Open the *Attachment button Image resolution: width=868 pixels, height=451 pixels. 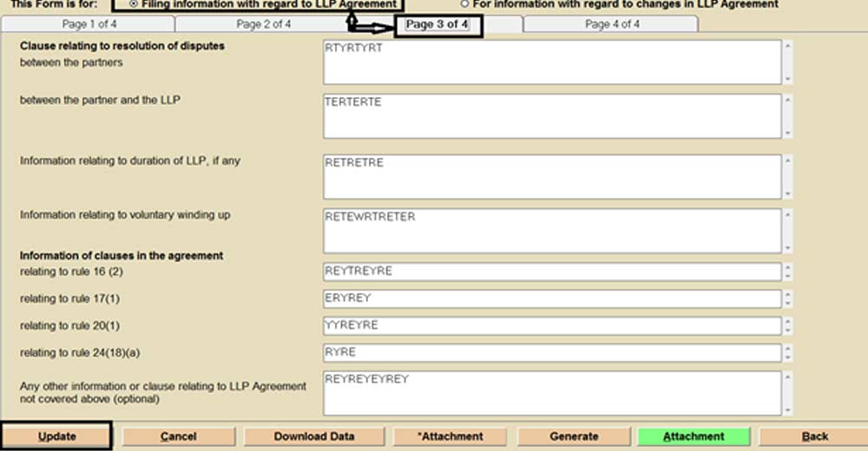(450, 436)
